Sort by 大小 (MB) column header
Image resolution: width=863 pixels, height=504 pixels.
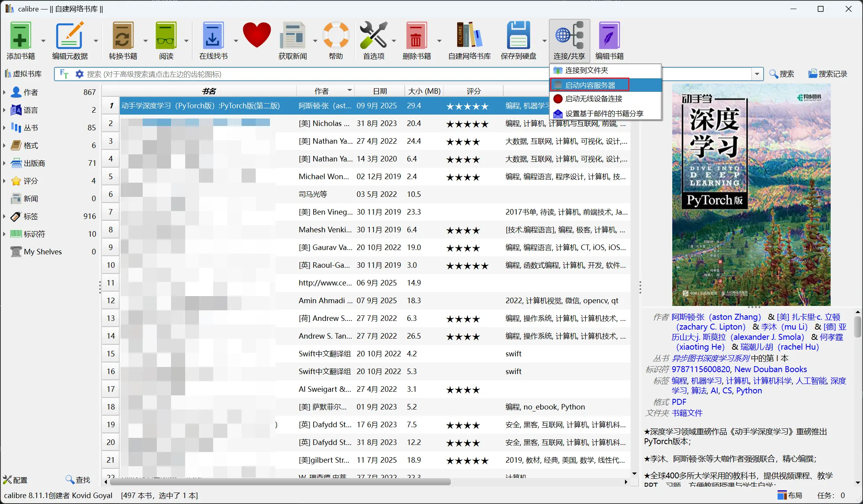click(x=424, y=91)
